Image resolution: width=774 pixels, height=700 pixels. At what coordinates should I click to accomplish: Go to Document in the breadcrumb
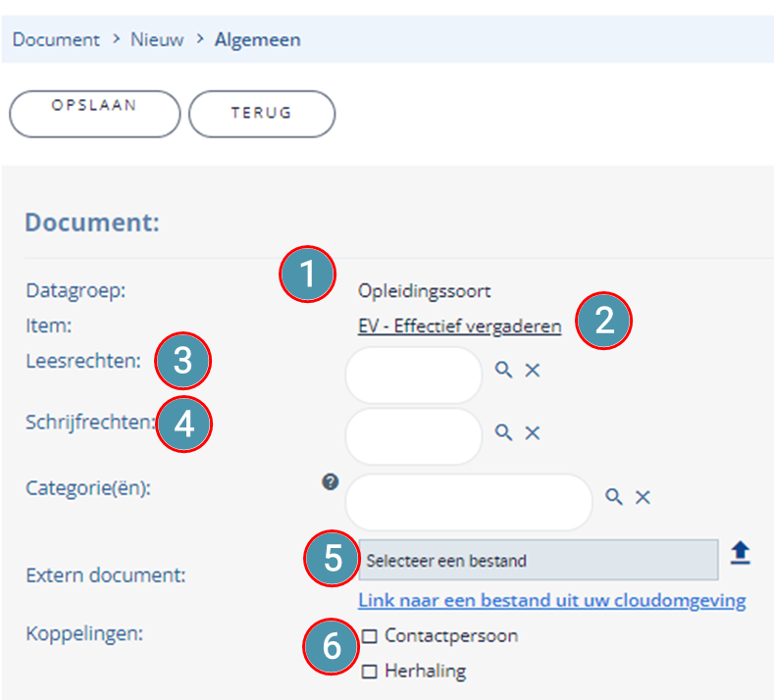click(56, 39)
